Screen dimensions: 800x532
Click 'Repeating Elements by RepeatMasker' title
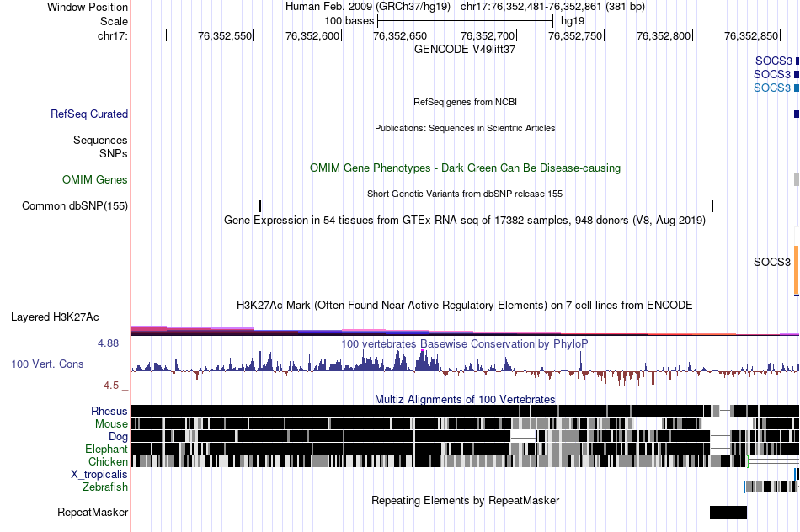tap(465, 500)
